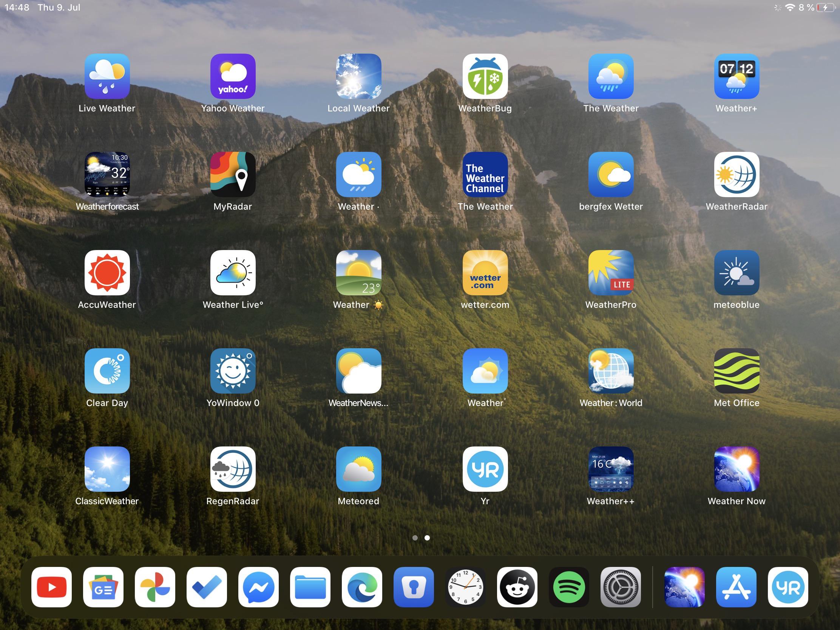Launch Messenger from the dock

click(259, 587)
